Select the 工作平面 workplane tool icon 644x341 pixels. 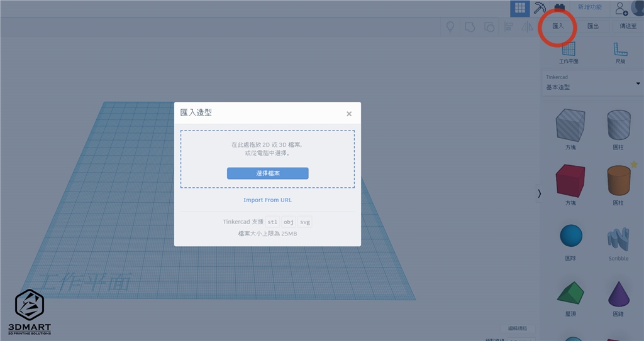pyautogui.click(x=569, y=53)
